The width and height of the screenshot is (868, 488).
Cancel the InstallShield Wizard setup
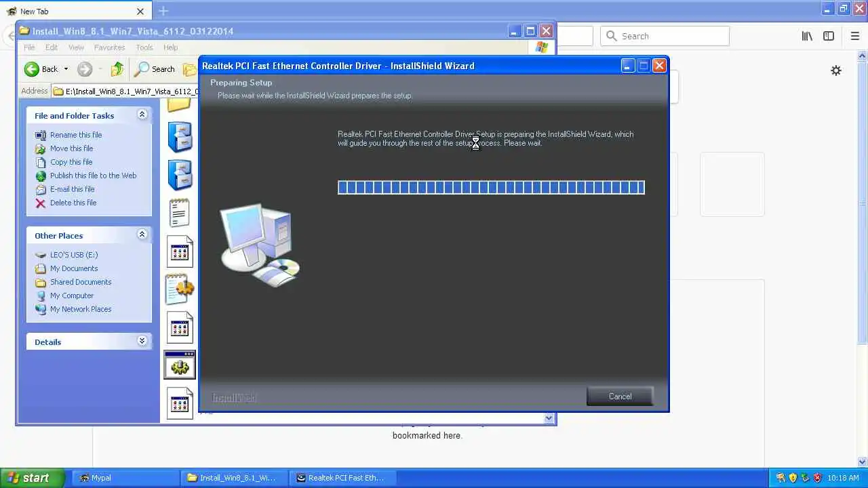point(620,396)
